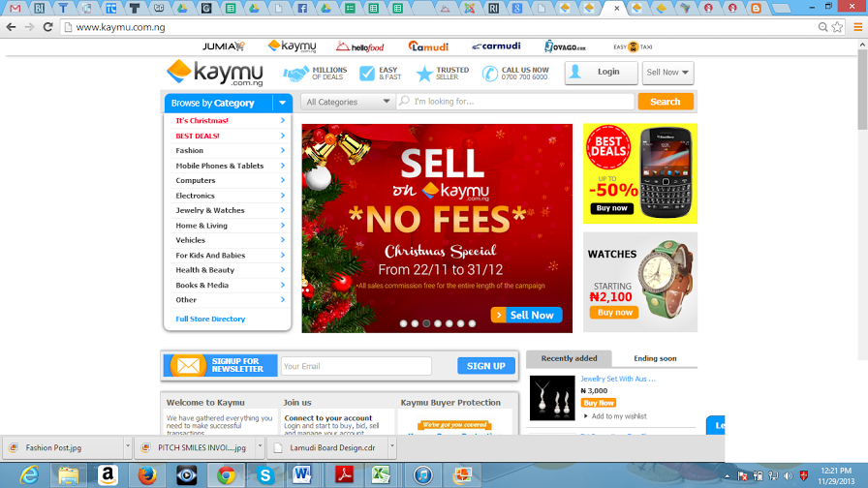The image size is (868, 488).
Task: Click the I'm looking for search field
Action: (514, 102)
